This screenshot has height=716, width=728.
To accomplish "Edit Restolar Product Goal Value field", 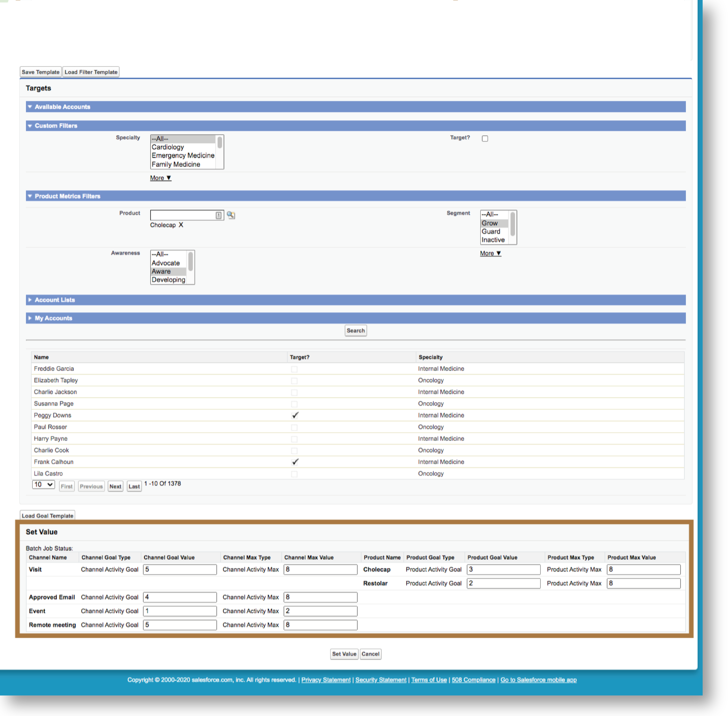I will pos(504,583).
